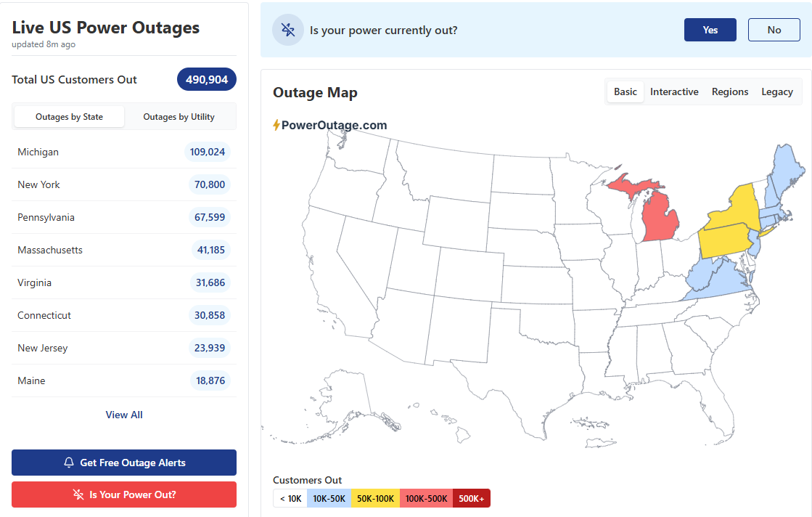Image resolution: width=812 pixels, height=517 pixels.
Task: Answer Yes to power currently out
Action: (710, 30)
